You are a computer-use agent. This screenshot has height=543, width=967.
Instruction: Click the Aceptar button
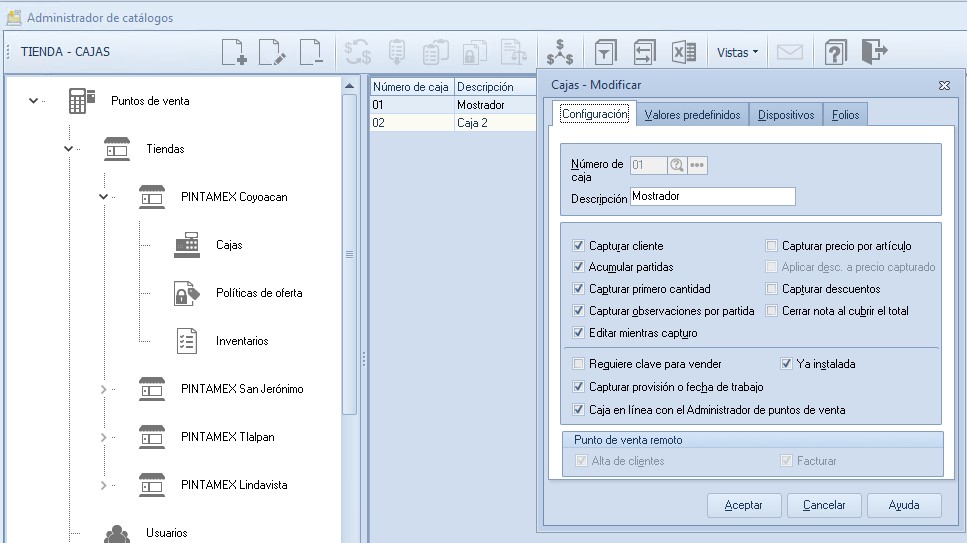744,505
